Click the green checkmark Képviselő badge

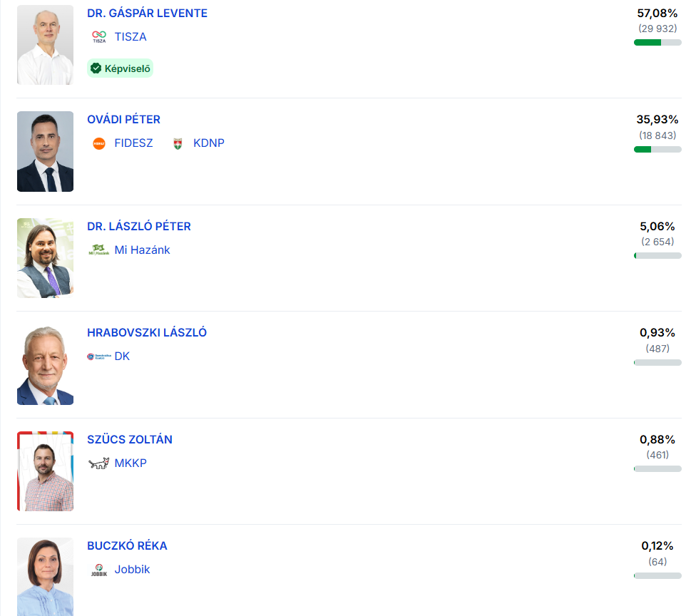pos(120,68)
